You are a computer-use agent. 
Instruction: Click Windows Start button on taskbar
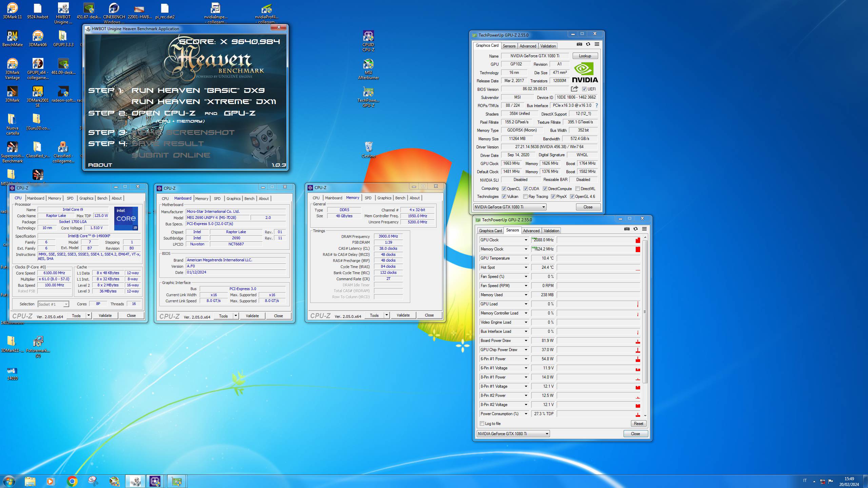click(x=9, y=481)
